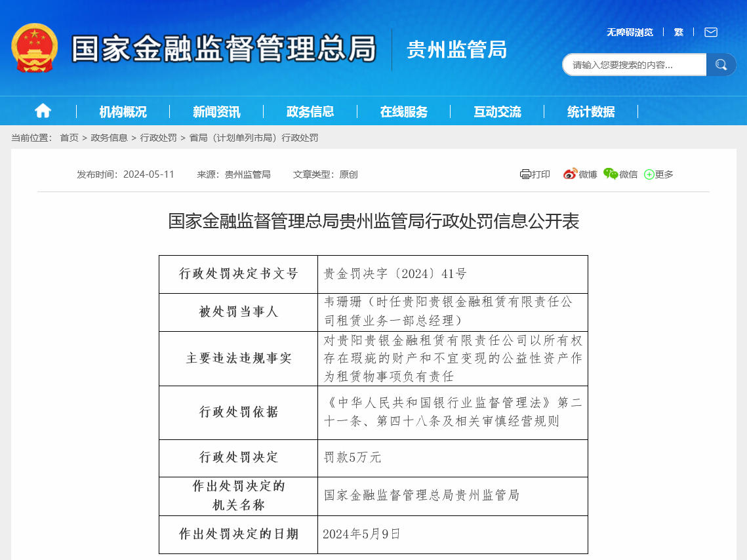Open the 互动交流 menu
Image resolution: width=747 pixels, height=560 pixels.
(497, 111)
